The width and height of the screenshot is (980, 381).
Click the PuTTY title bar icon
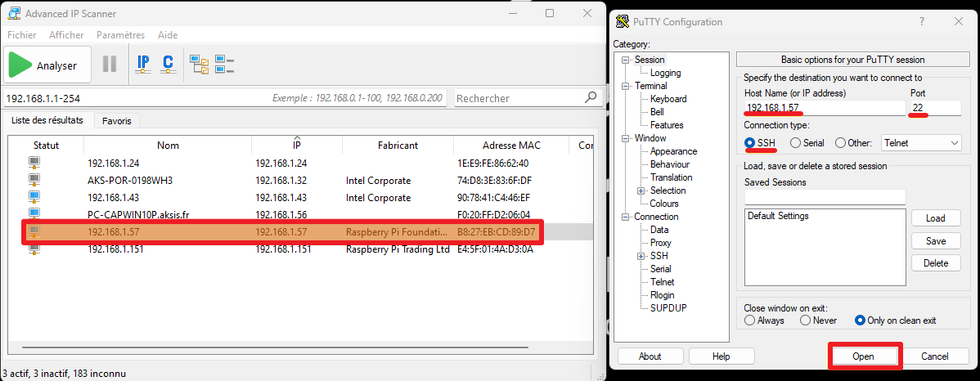[622, 22]
